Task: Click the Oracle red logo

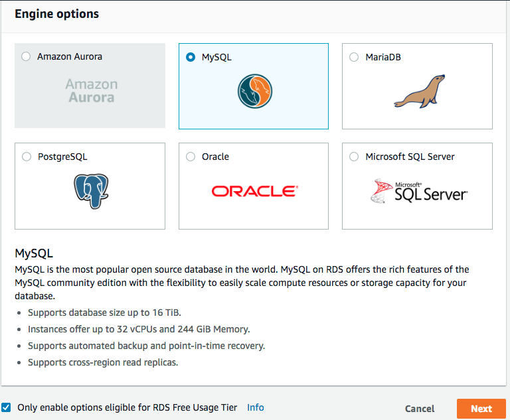Action: [255, 192]
